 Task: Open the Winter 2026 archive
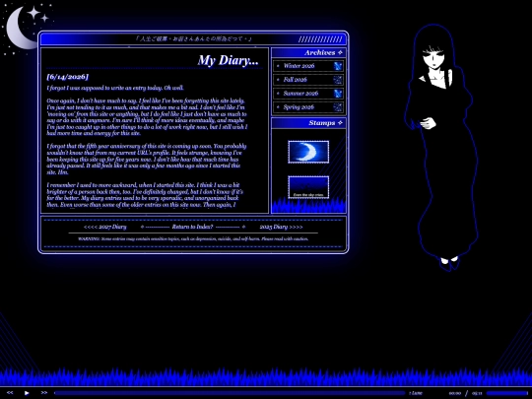pos(308,66)
